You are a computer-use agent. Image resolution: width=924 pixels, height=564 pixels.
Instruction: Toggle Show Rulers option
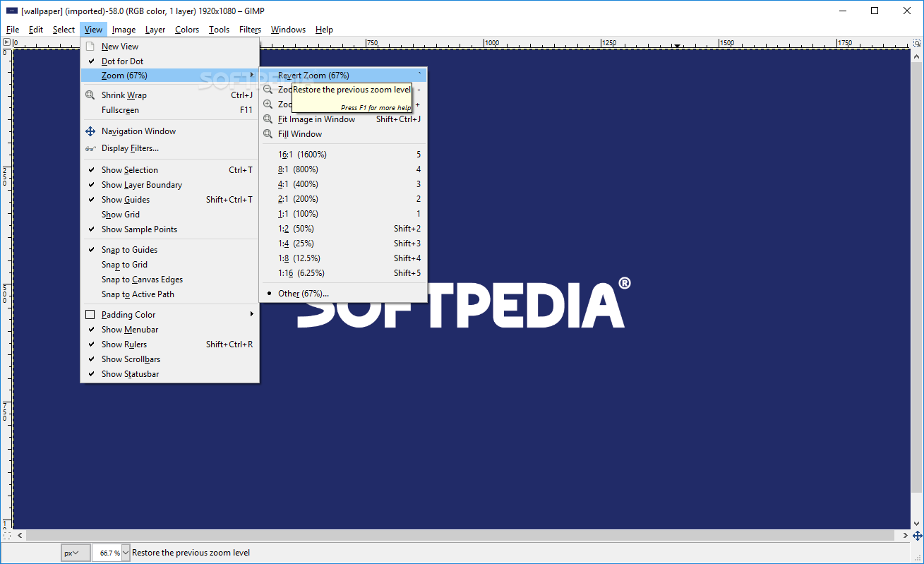click(x=169, y=344)
